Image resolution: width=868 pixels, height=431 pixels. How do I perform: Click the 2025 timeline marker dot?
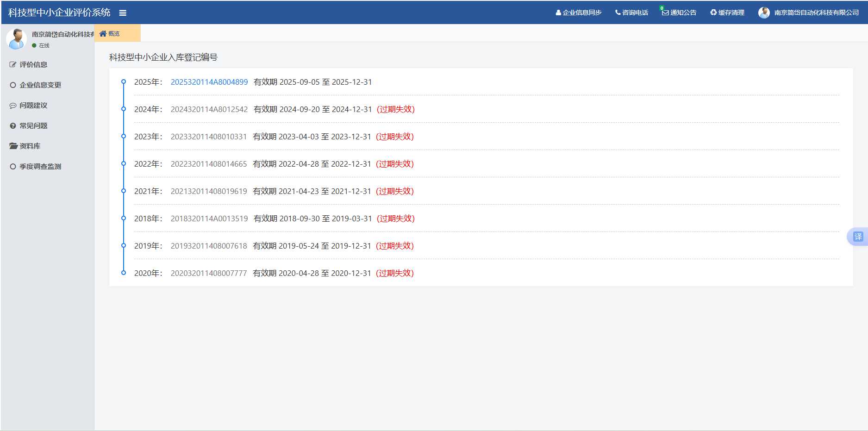(124, 81)
